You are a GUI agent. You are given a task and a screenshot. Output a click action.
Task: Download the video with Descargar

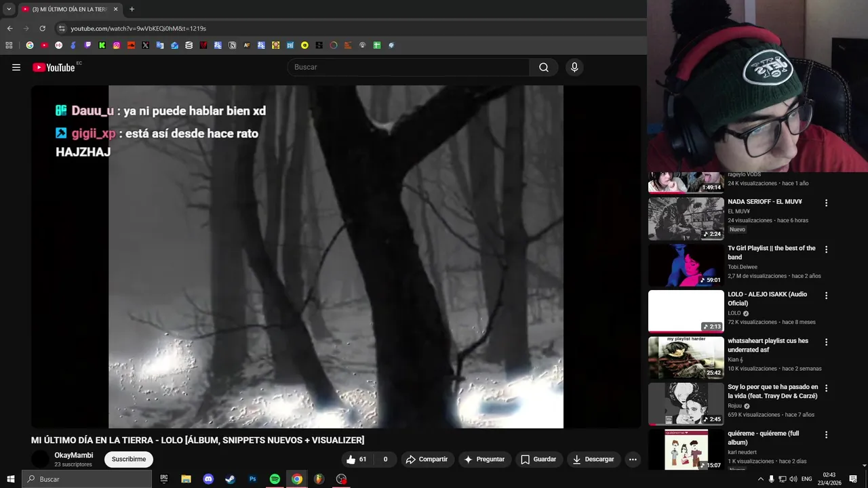point(593,460)
